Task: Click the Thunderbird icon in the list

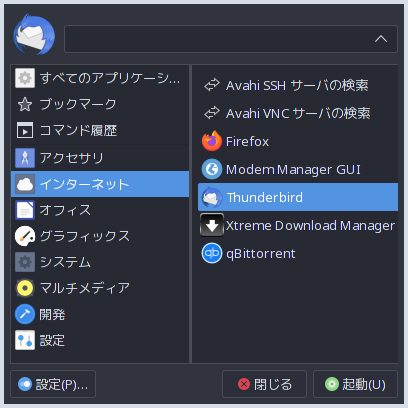Action: point(212,197)
